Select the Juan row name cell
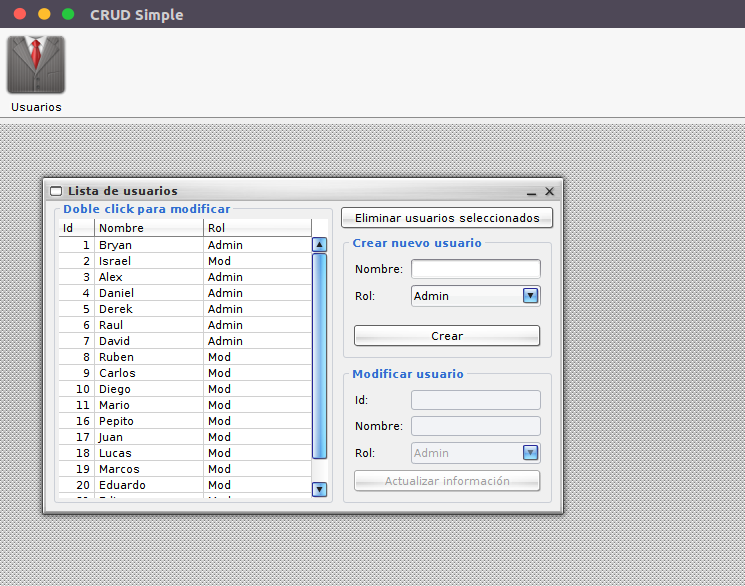 [149, 437]
